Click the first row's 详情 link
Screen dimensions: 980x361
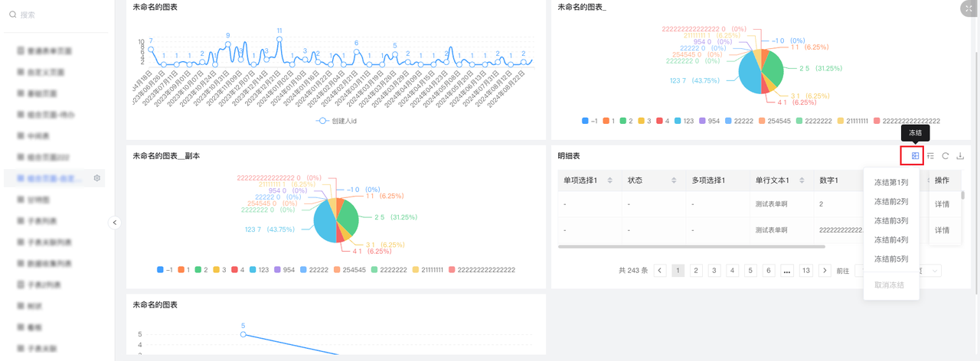coord(942,204)
